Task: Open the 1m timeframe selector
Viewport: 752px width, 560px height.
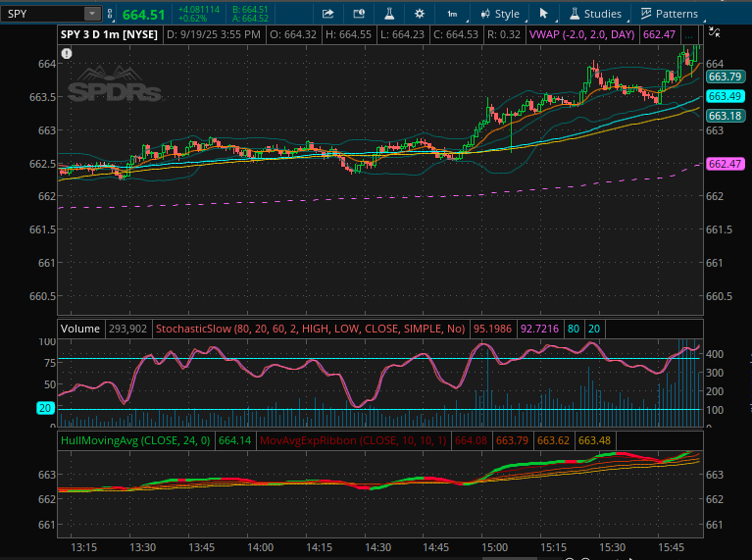Action: [x=451, y=14]
